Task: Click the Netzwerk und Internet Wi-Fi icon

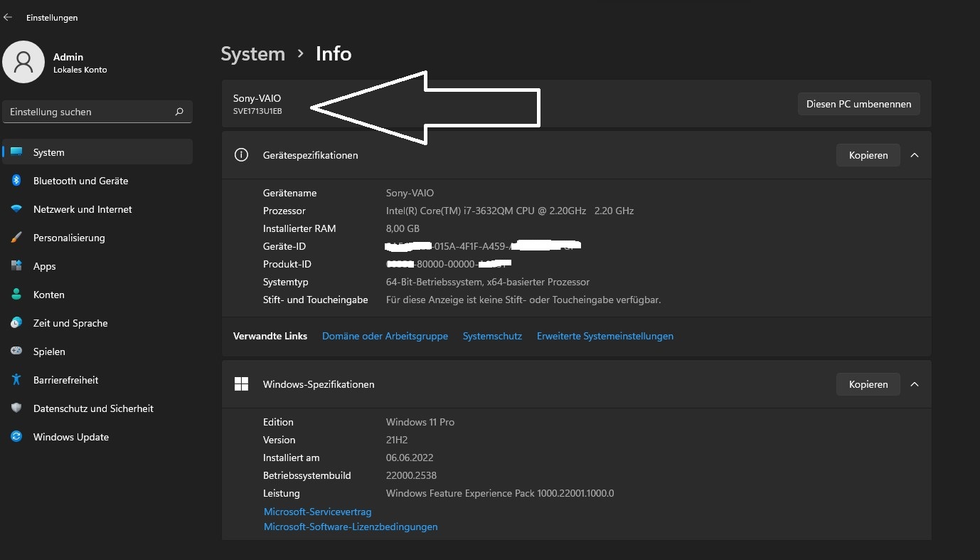Action: pyautogui.click(x=16, y=209)
